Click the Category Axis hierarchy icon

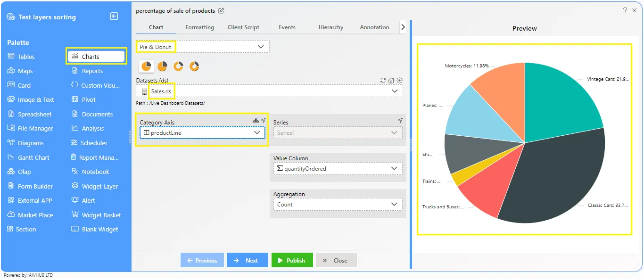coord(256,121)
